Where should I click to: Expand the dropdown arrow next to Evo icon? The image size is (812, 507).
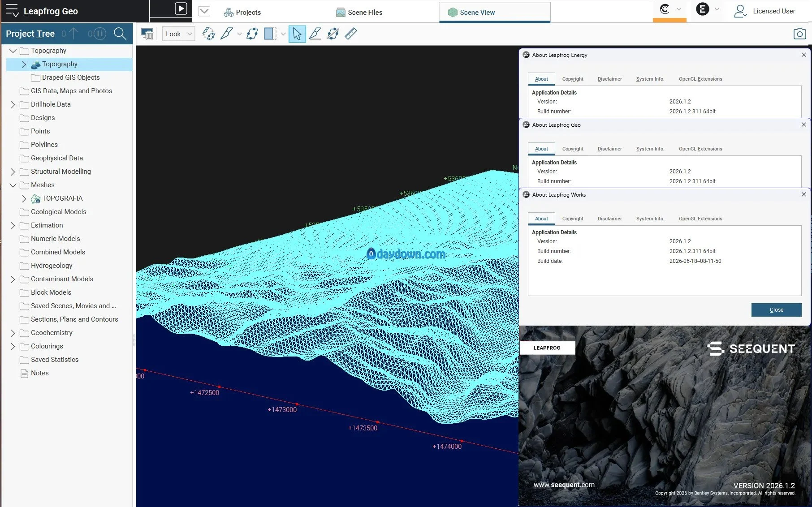(x=717, y=9)
